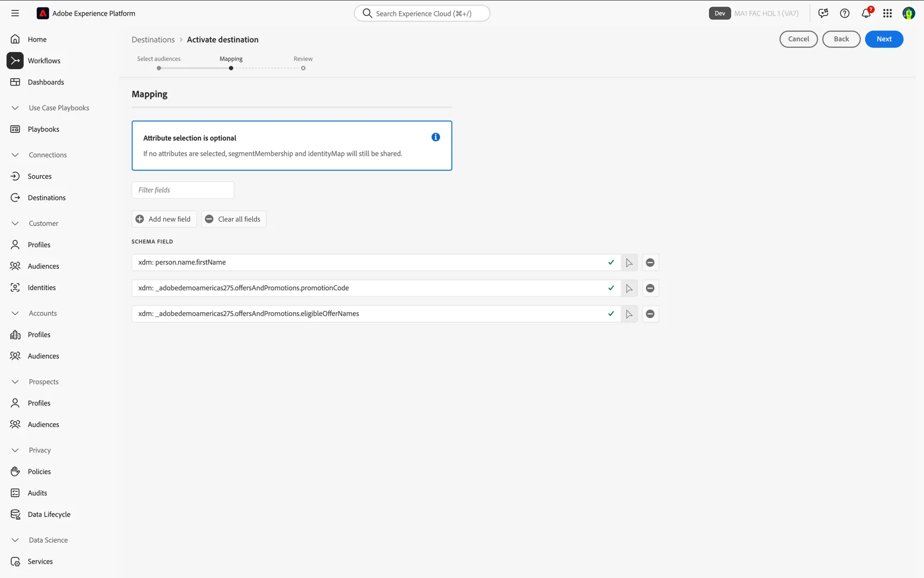Remove the eligibleOfferNames field
Screen dimensions: 924x578
pyautogui.click(x=650, y=314)
